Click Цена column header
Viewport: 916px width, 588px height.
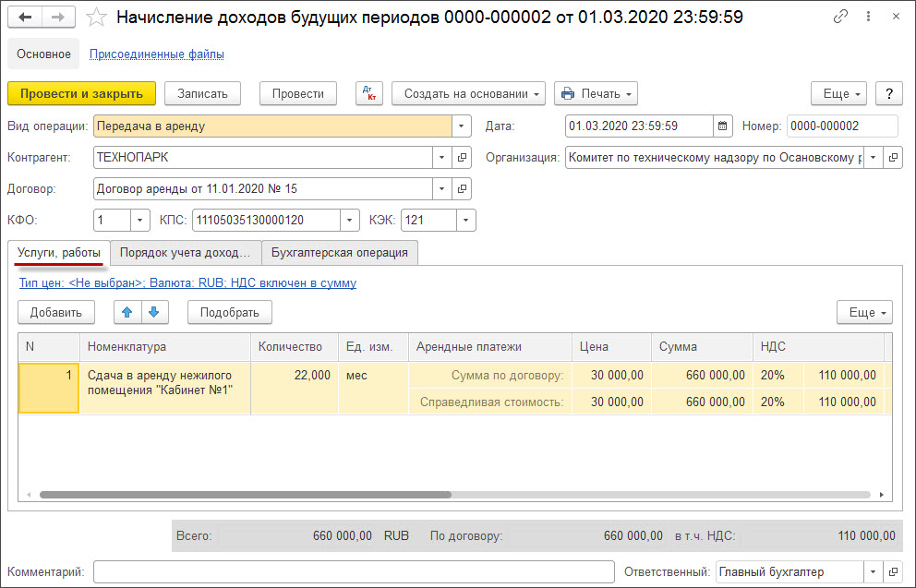[x=611, y=347]
